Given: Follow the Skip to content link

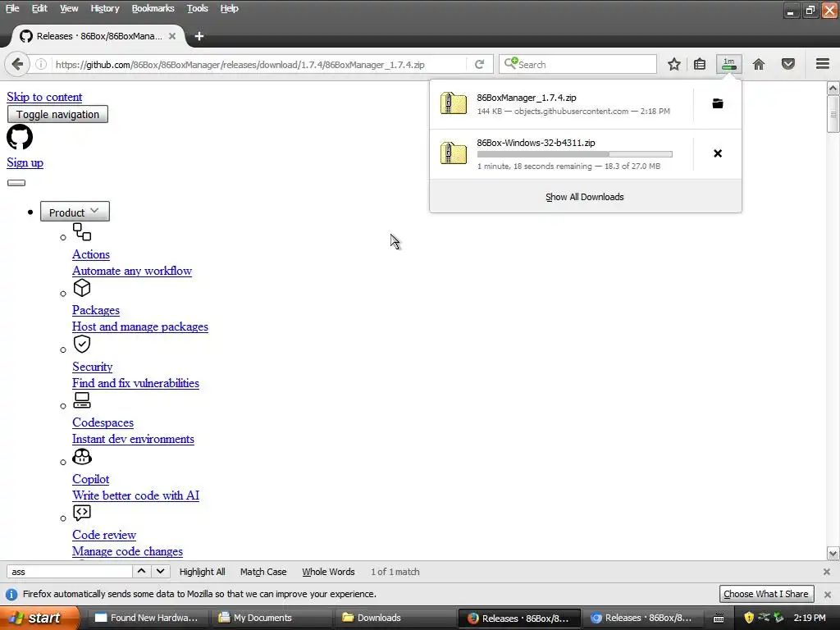Looking at the screenshot, I should [44, 97].
